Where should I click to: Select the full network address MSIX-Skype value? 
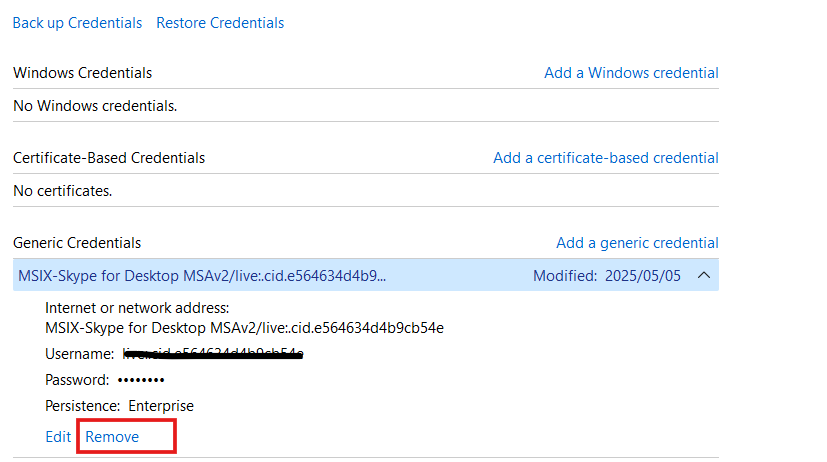point(244,328)
